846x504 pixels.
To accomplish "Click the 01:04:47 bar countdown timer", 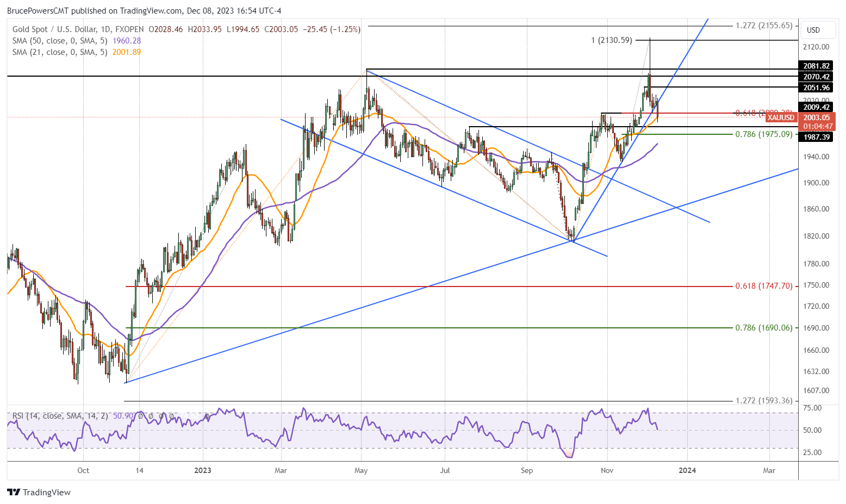I will point(817,127).
